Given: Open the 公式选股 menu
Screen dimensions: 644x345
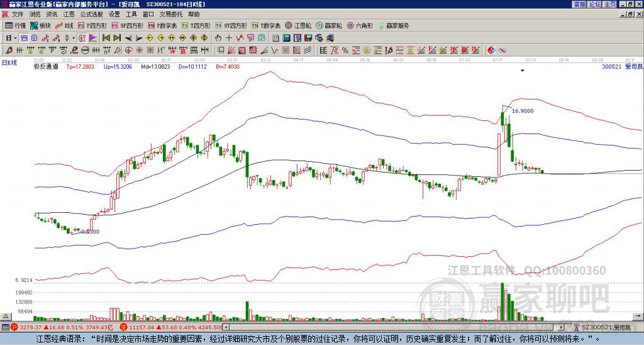Looking at the screenshot, I should [x=92, y=14].
